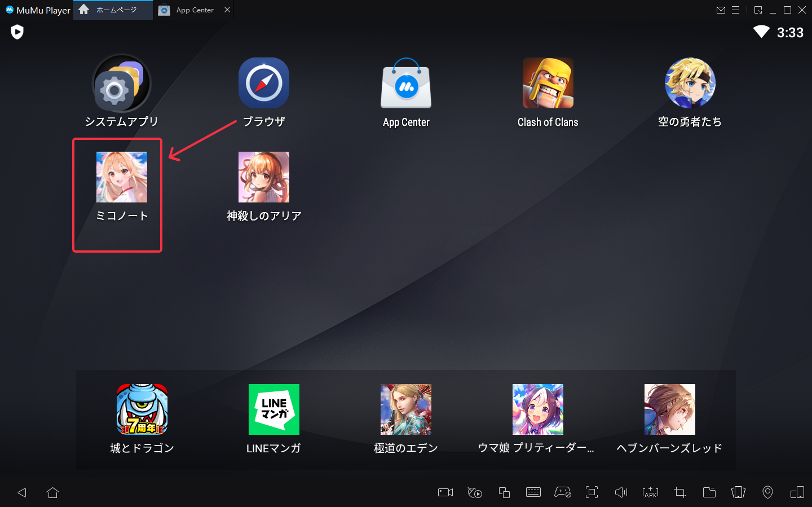Open the MuMu Player hamburger menu
The image size is (812, 507).
pos(736,10)
